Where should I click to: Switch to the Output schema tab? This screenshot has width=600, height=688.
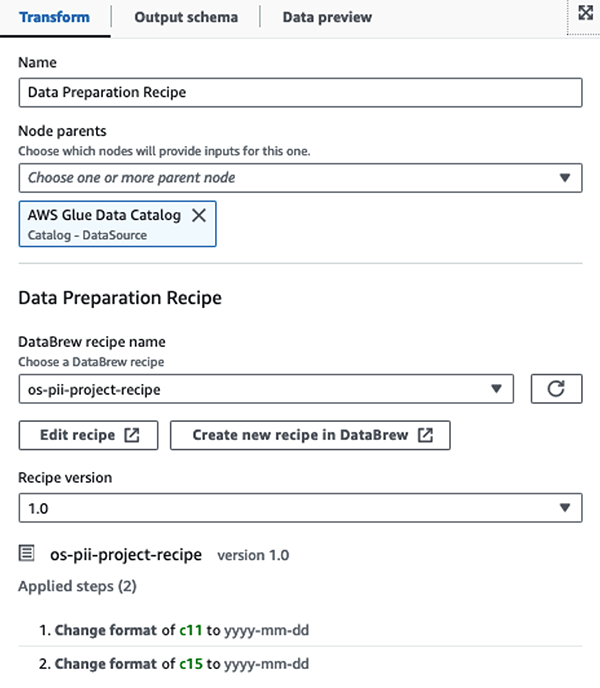click(x=186, y=17)
